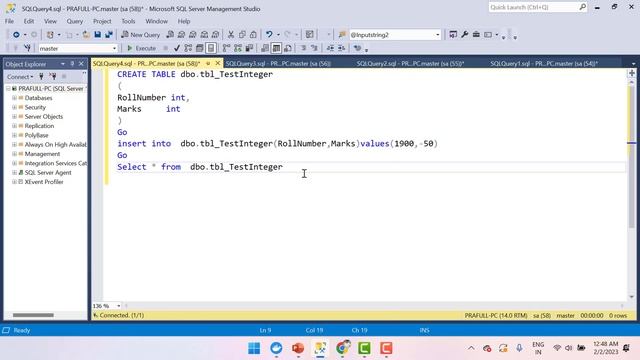Toggle Object Explorer auto-hide pin

[72, 64]
